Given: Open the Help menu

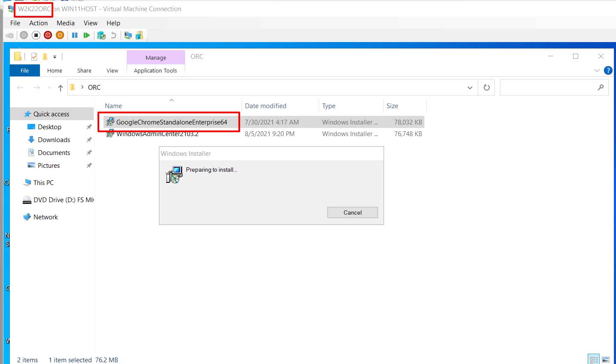Looking at the screenshot, I should point(113,23).
